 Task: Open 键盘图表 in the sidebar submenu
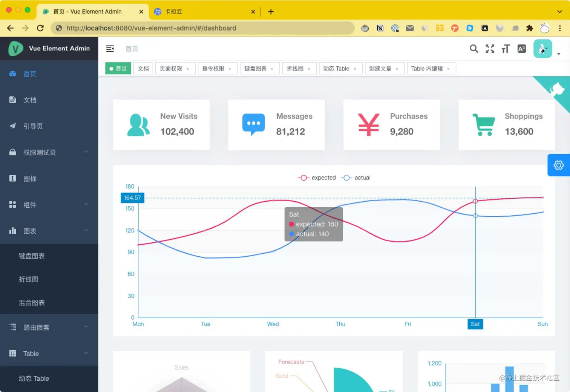49,256
